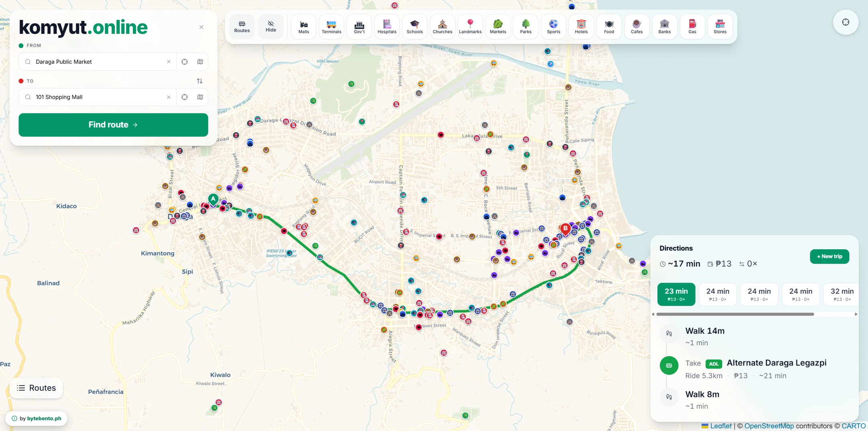Select the 23 min route option
This screenshot has height=431, width=868.
click(x=676, y=294)
